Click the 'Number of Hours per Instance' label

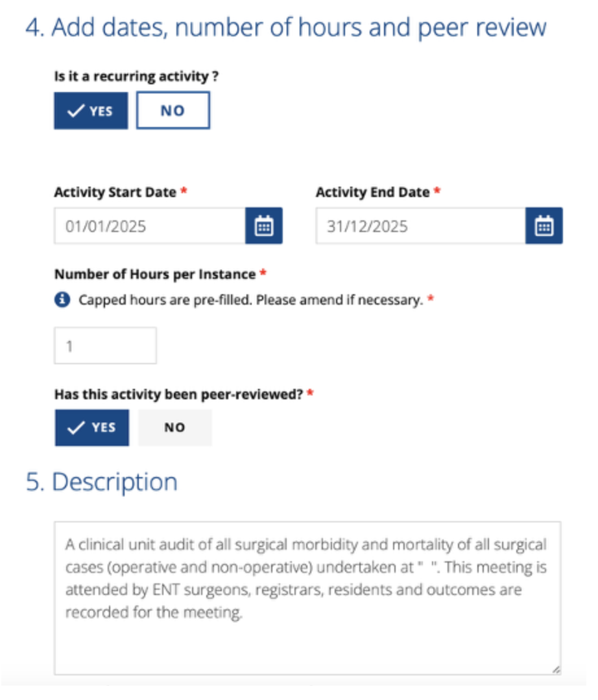(154, 274)
